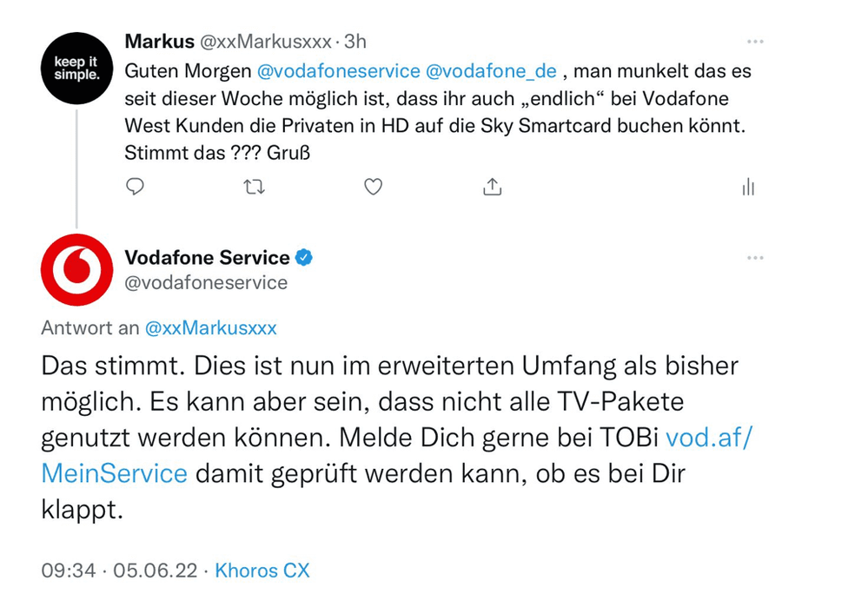Viewport: 868px width, 594px height.
Task: Click the Vodafone Service display name
Action: [x=206, y=257]
